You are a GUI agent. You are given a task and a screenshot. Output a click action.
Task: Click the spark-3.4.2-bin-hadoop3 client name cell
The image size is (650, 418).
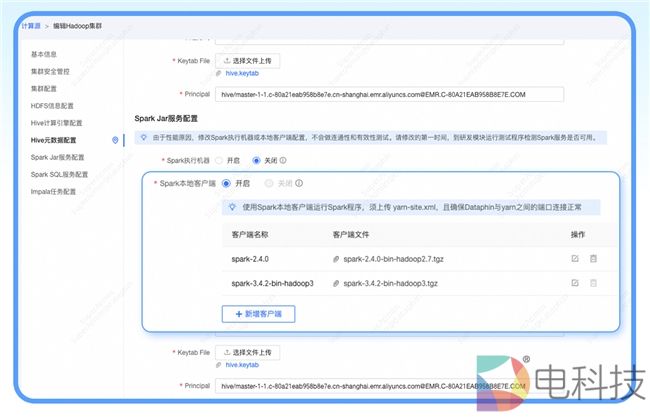pyautogui.click(x=272, y=284)
